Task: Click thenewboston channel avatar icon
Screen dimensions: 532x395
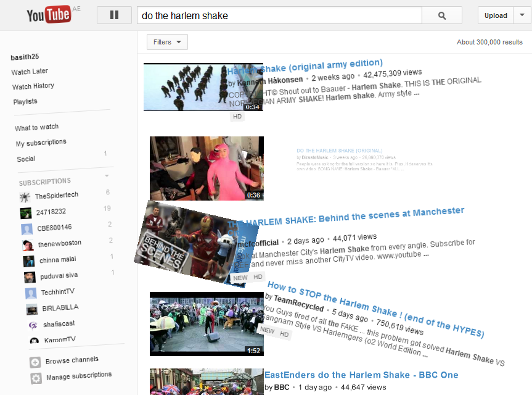Action: (28, 244)
